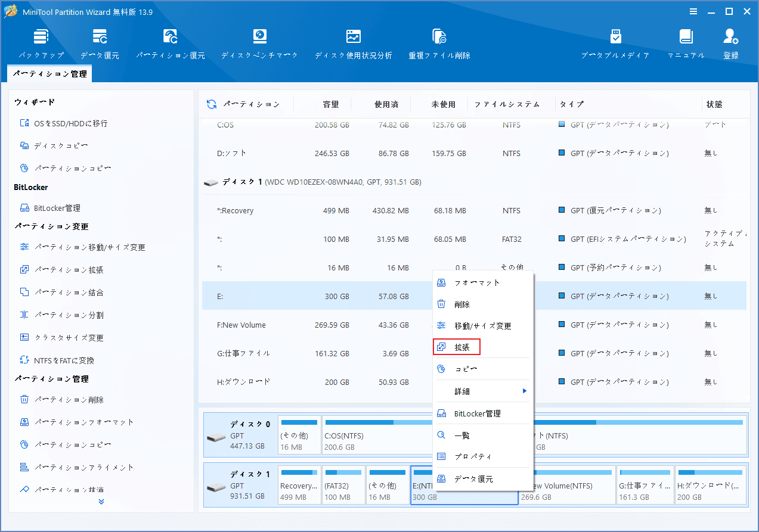
Task: Select the *:Recovery partition row
Action: coord(474,210)
